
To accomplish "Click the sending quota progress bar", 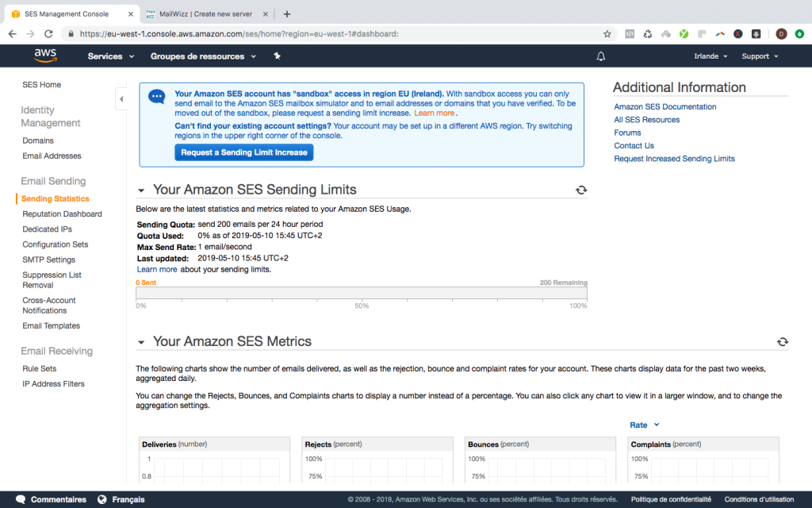I will (x=362, y=293).
